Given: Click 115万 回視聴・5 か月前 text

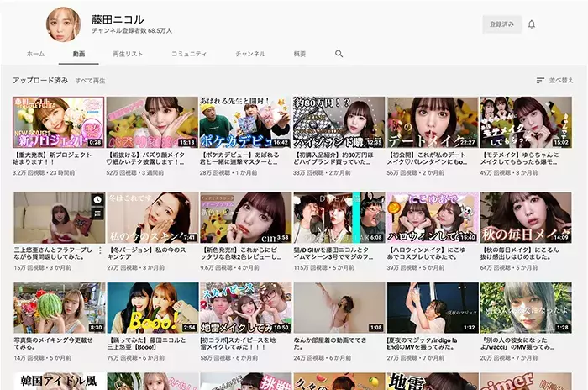Looking at the screenshot, I should (323, 268).
